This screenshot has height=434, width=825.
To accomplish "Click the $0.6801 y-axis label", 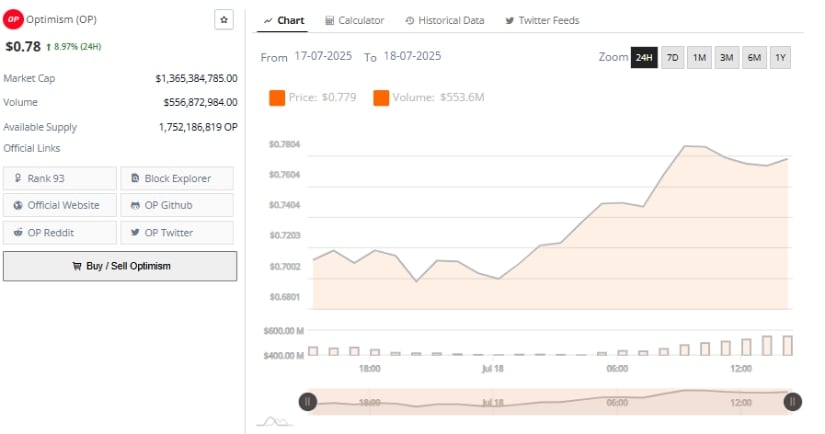I will 284,297.
